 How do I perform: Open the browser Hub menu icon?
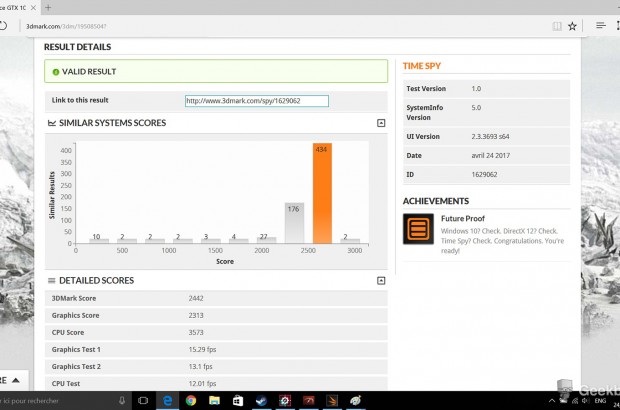tap(599, 26)
